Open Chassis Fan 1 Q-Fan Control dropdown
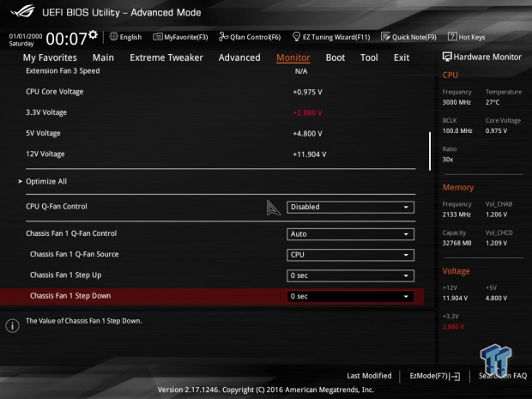The image size is (532, 399). tap(350, 234)
